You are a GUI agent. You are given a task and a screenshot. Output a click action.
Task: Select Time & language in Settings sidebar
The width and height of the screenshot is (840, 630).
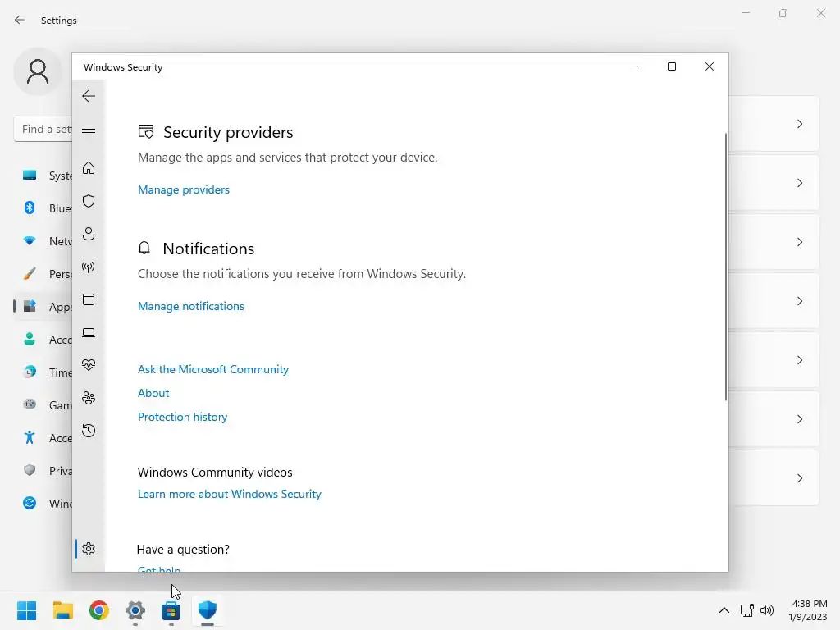click(43, 372)
